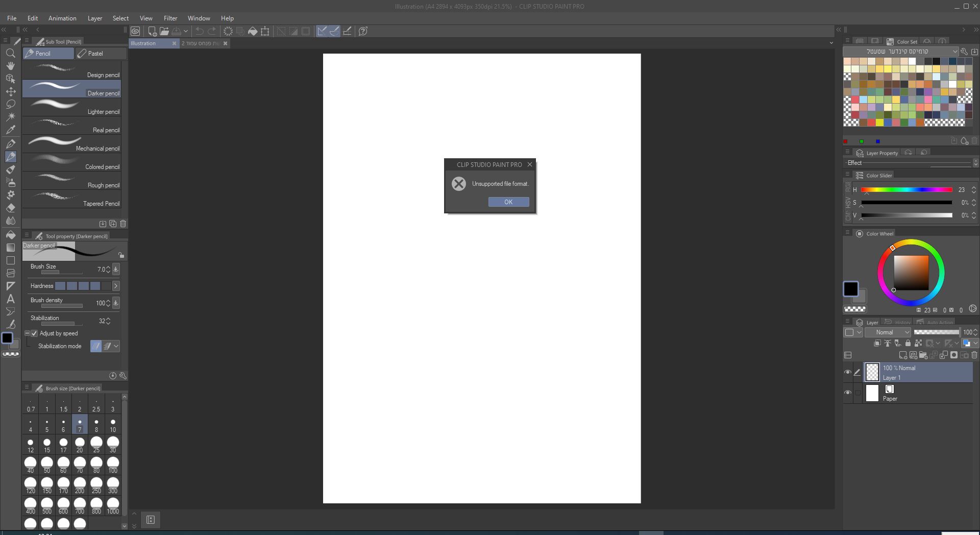
Task: Click the layer opacity slider
Action: (937, 332)
